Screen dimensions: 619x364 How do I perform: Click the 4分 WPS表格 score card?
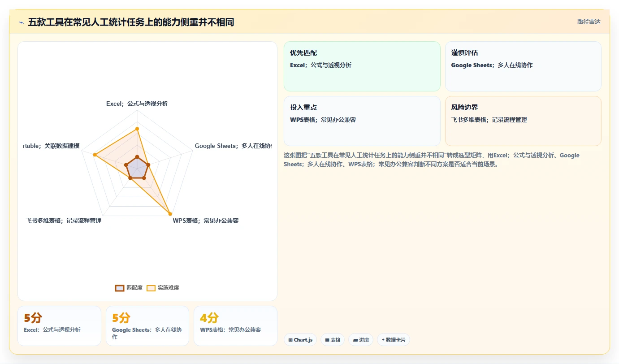(235, 326)
